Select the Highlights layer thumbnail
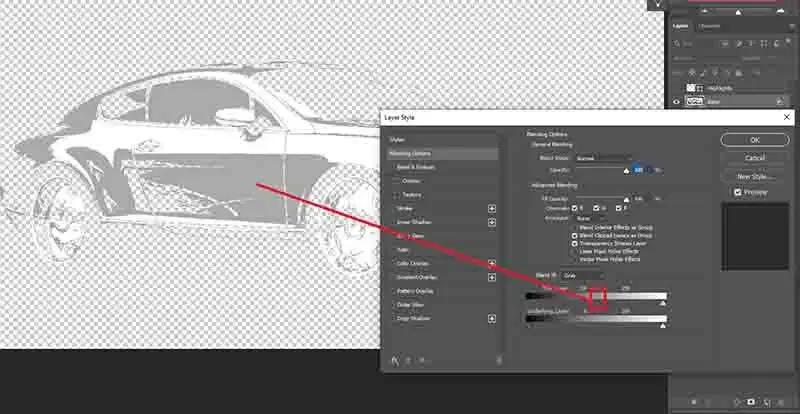This screenshot has width=800, height=414. (691, 88)
